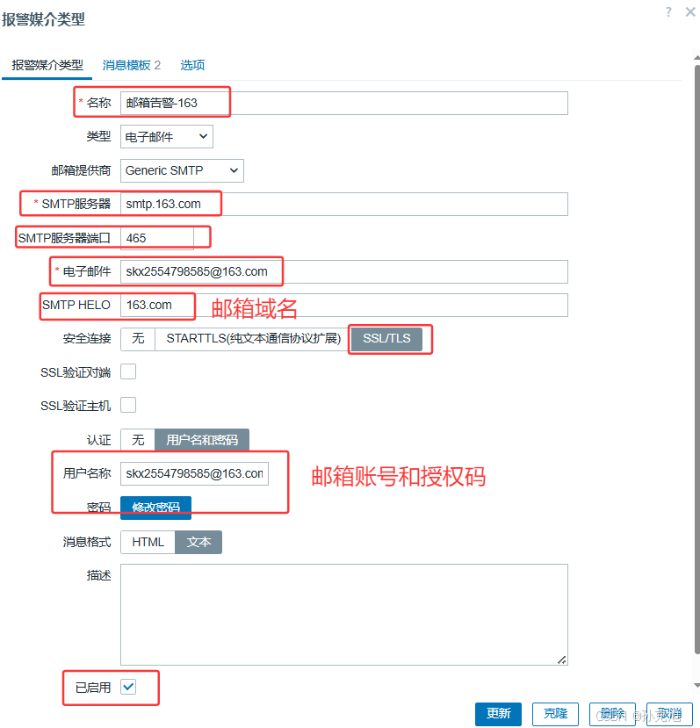Close the media type dialog
This screenshot has height=728, width=700.
coord(690,11)
